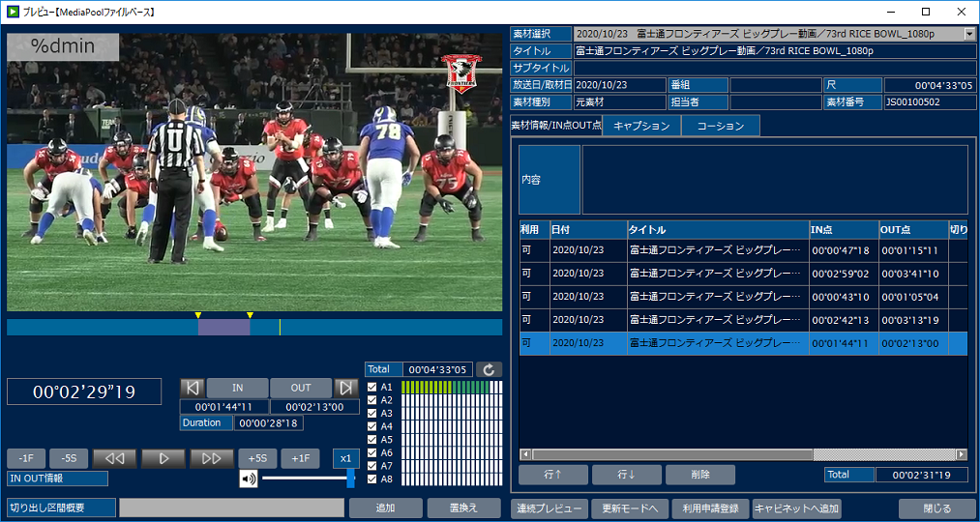Click the yellow playhead line on timeline

(x=280, y=327)
